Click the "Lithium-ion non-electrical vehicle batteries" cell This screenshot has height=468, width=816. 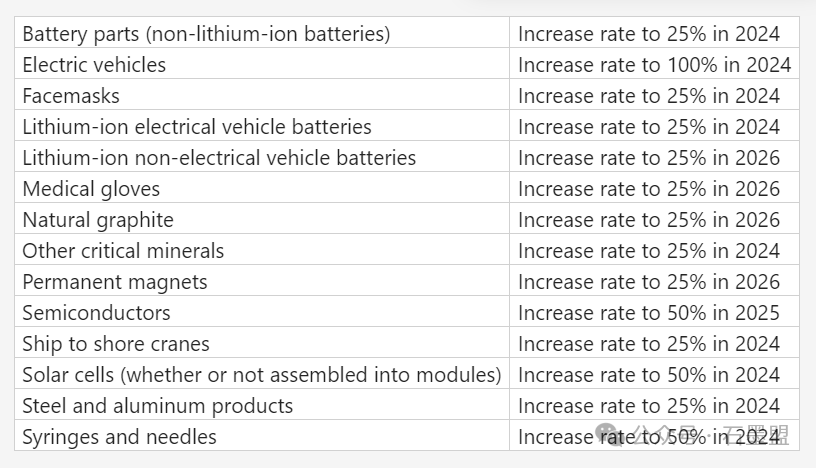(219, 158)
